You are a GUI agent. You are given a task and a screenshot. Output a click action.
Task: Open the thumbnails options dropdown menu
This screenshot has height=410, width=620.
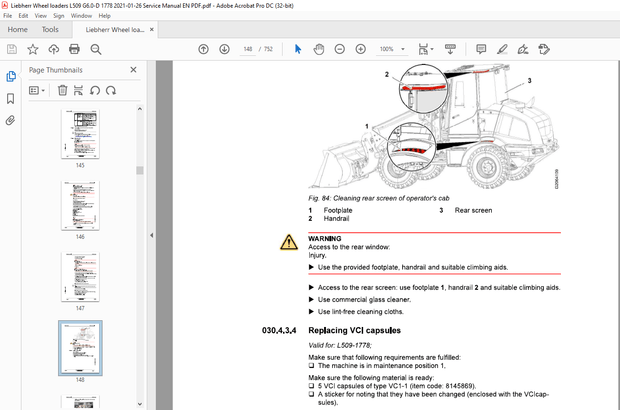(x=37, y=90)
